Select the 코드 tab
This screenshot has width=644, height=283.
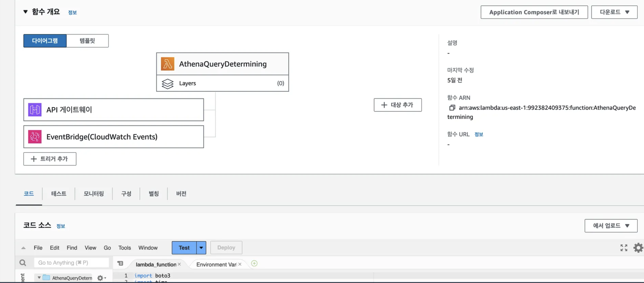coord(29,194)
